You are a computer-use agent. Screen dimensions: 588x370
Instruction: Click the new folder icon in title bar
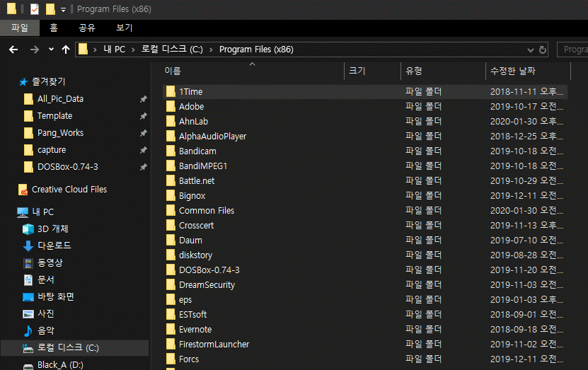click(x=50, y=8)
